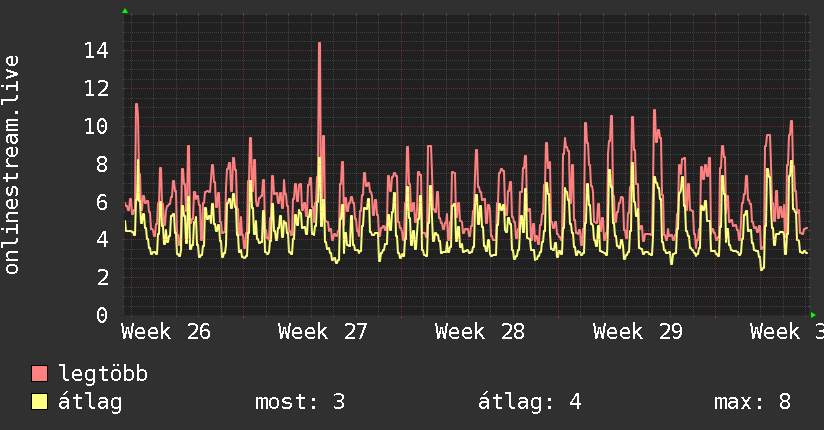This screenshot has width=824, height=430.
Task: Click the 'max: 8' statistic
Action: pos(753,402)
